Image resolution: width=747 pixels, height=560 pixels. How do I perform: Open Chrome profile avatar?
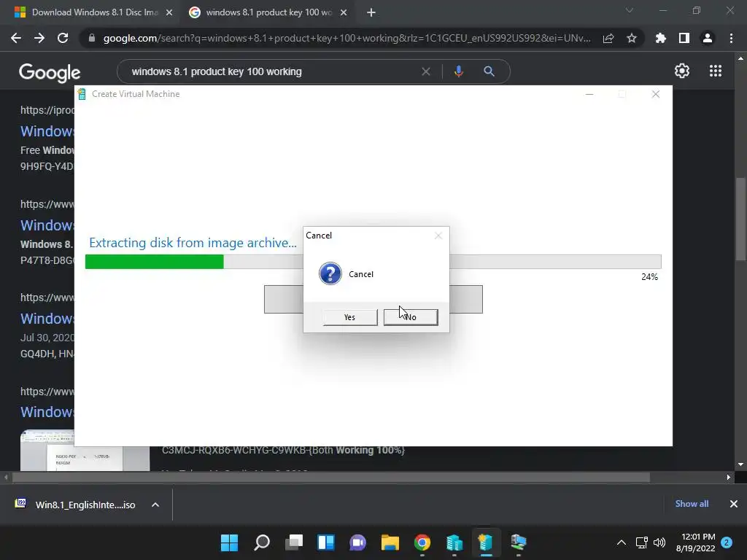pyautogui.click(x=708, y=38)
